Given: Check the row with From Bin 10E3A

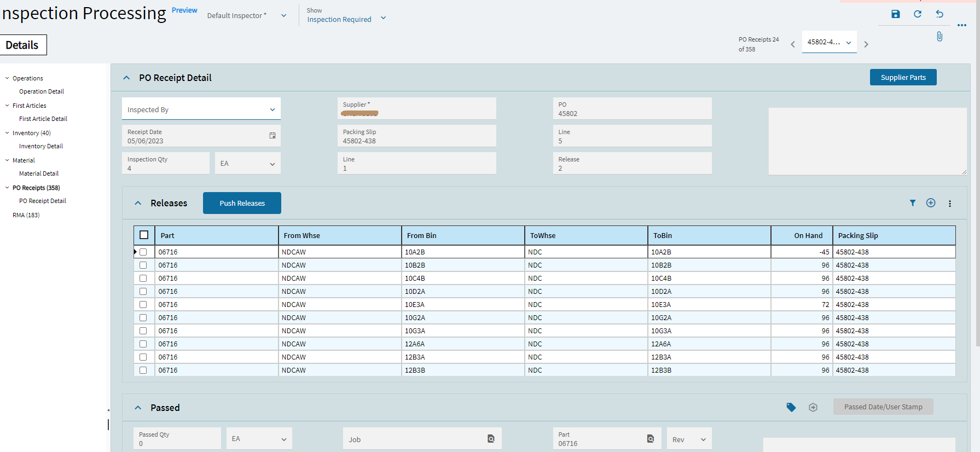Looking at the screenshot, I should 143,305.
